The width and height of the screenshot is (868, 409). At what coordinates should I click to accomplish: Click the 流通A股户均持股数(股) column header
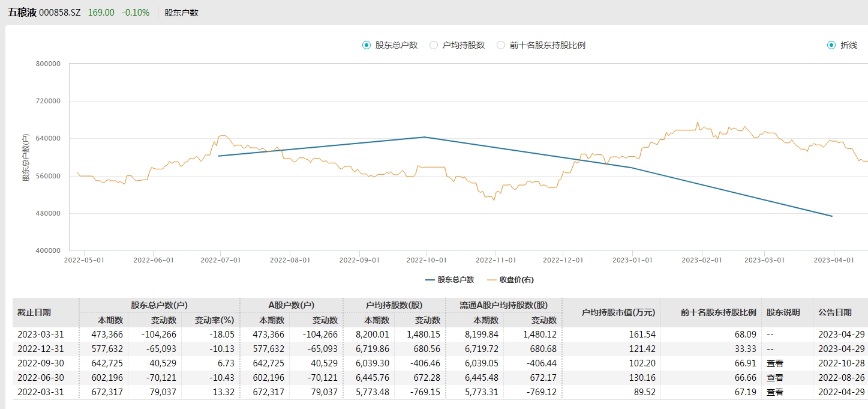503,305
